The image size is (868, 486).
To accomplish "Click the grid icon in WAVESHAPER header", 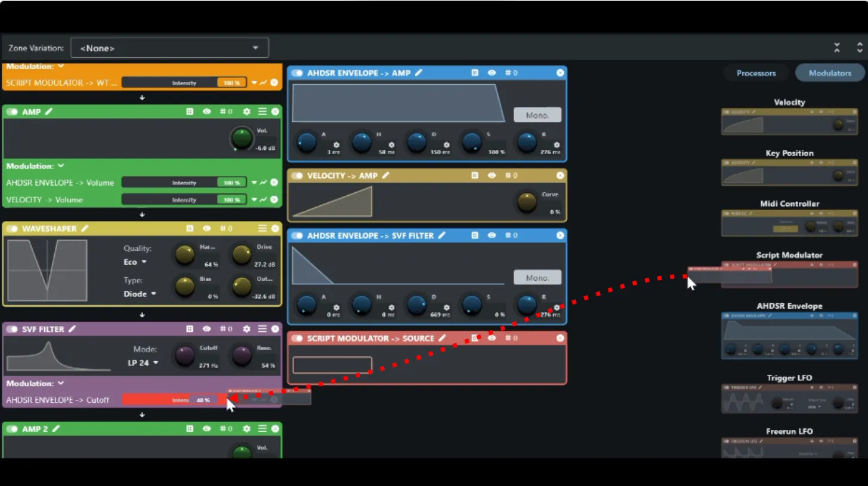I will point(190,229).
